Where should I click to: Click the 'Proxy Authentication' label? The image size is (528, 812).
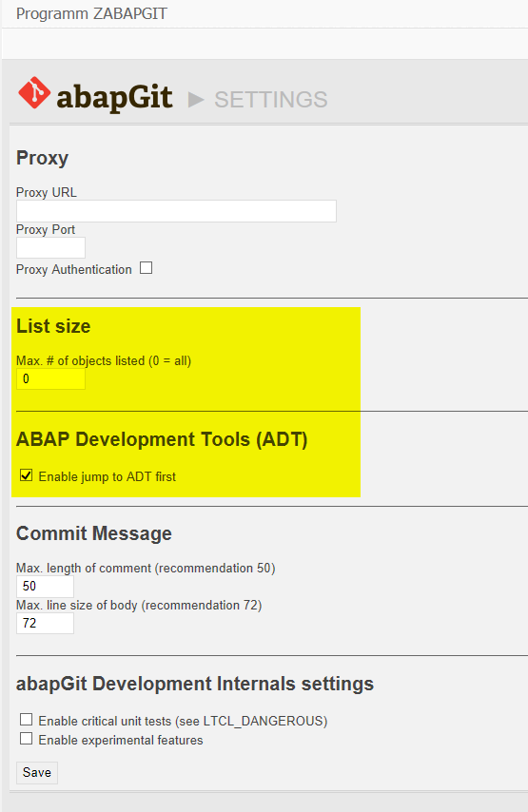point(74,270)
